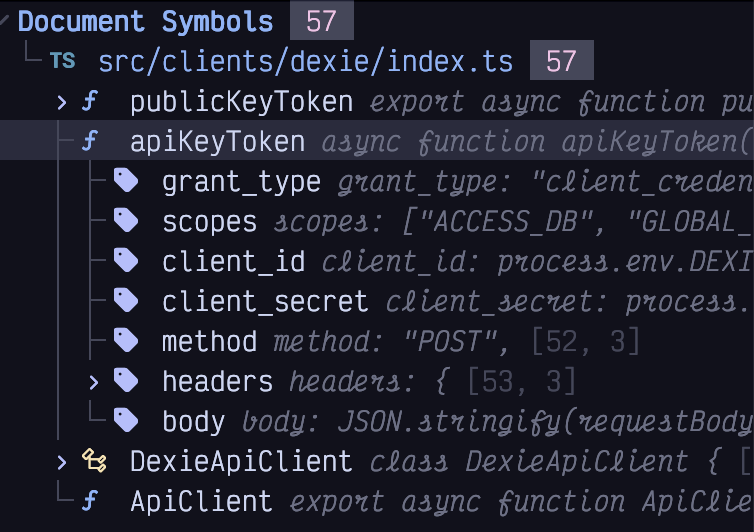Click the tag icon next to client_id
The height and width of the screenshot is (532, 754).
(x=126, y=261)
